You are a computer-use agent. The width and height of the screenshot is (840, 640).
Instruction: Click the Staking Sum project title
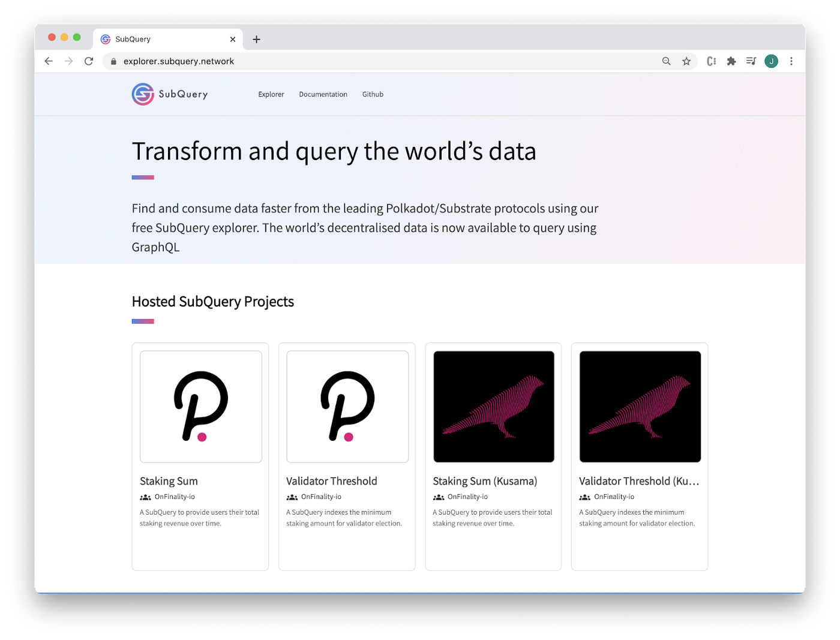coord(169,481)
